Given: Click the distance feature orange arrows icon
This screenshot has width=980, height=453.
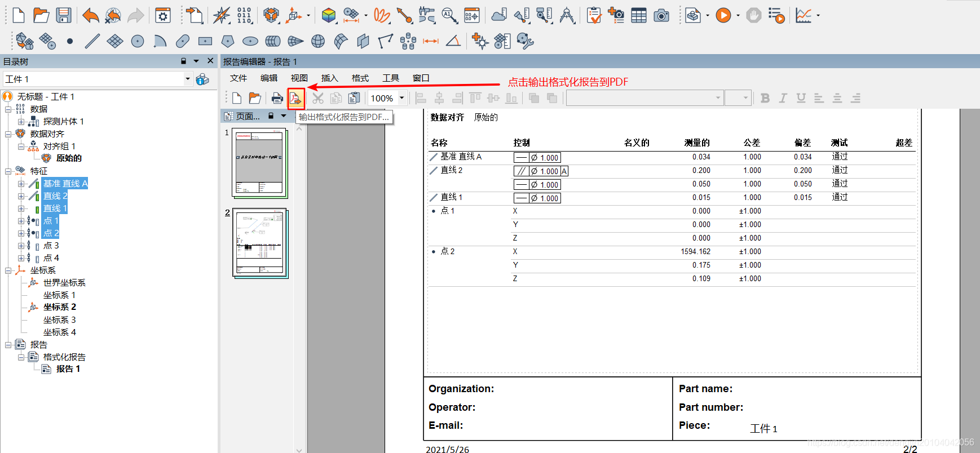Looking at the screenshot, I should tap(431, 41).
